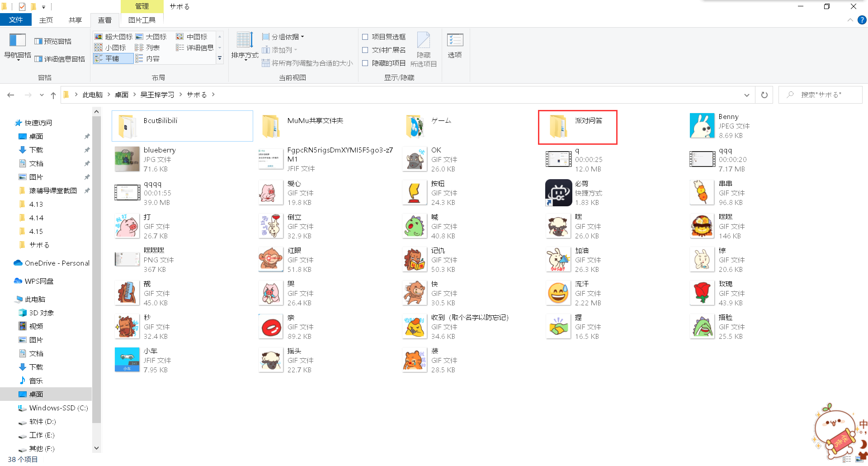The height and width of the screenshot is (466, 868).
Task: Toggle file name extensions (文件扩展名) checkbox
Action: point(365,50)
